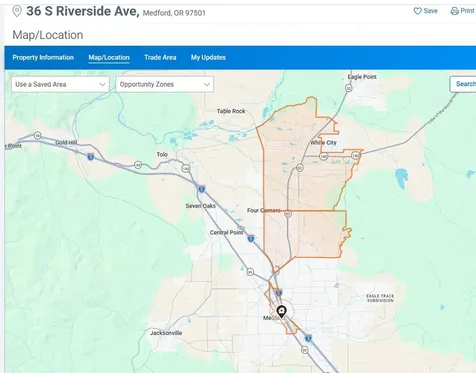Image resolution: width=476 pixels, height=373 pixels.
Task: Click the Interstate 5 shield north of Medford marker
Action: (x=279, y=293)
